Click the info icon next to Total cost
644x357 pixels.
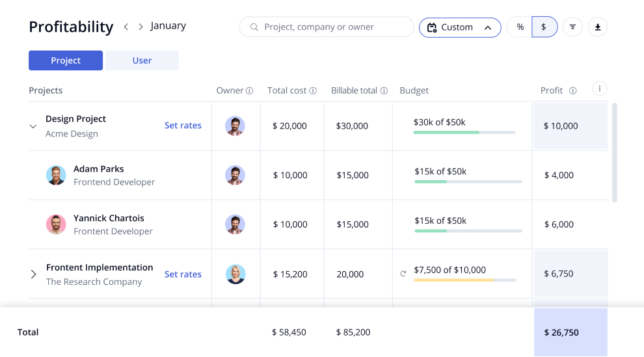[x=313, y=91]
